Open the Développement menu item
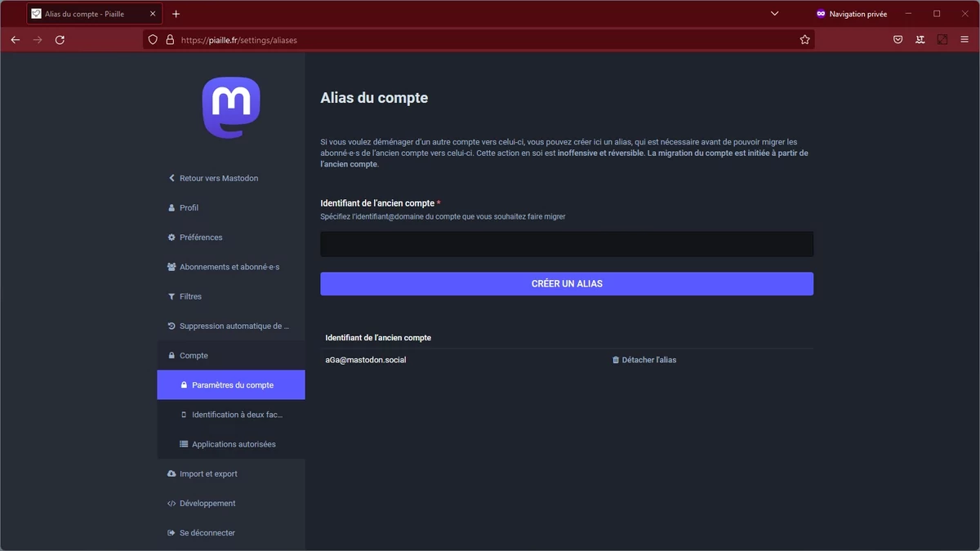Image resolution: width=980 pixels, height=551 pixels. point(231,504)
